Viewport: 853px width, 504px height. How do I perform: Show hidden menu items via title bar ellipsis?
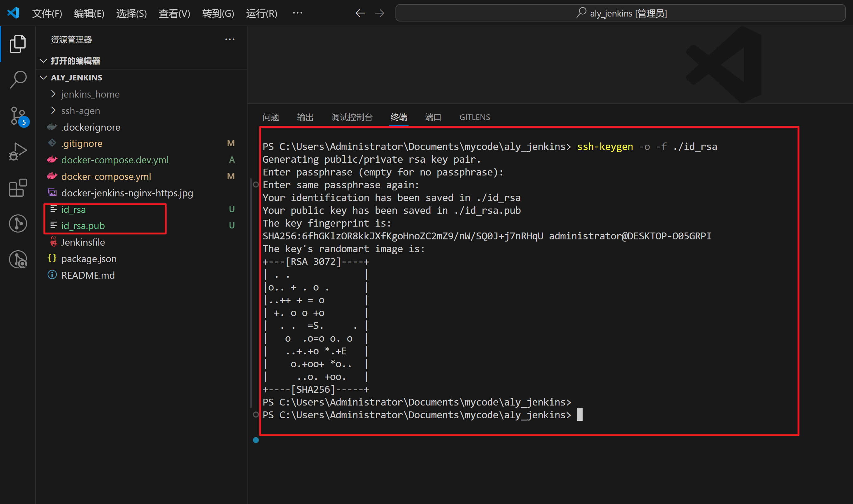pyautogui.click(x=297, y=13)
